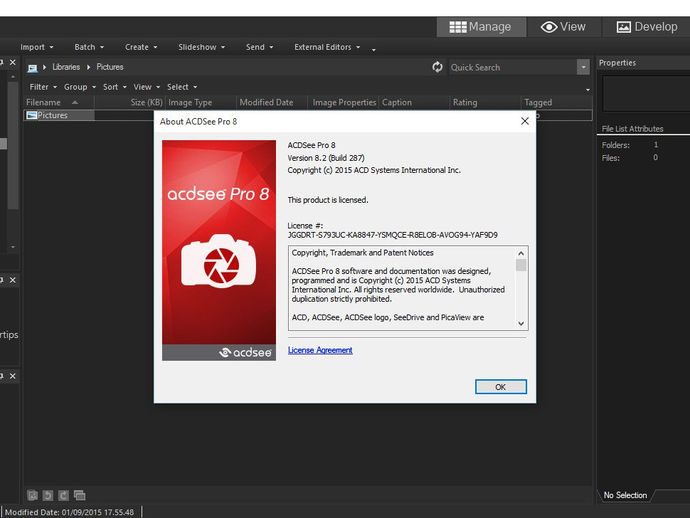The height and width of the screenshot is (518, 690).
Task: Open the Filter menu
Action: (x=43, y=87)
